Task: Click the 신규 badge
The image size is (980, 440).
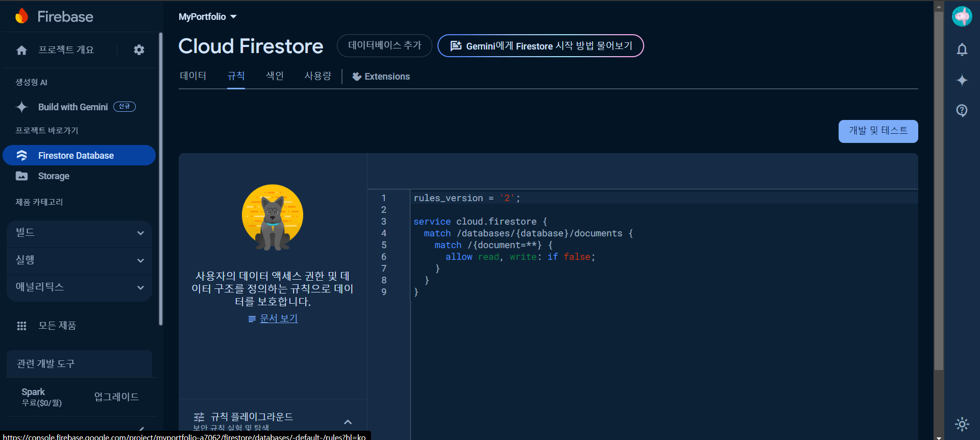Action: point(125,107)
